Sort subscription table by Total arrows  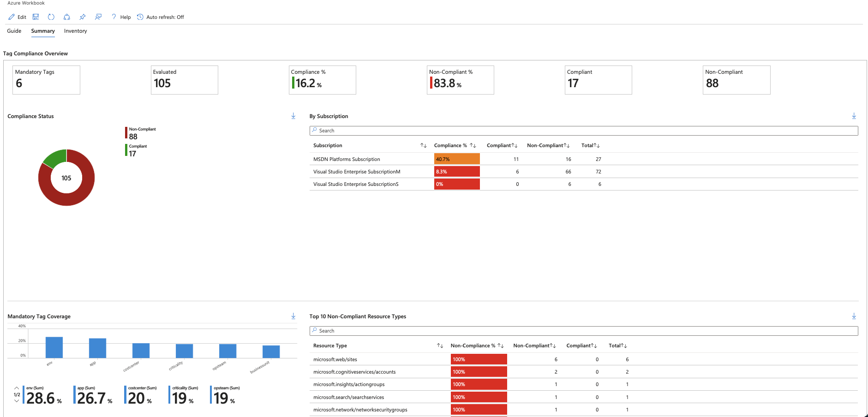tap(597, 145)
